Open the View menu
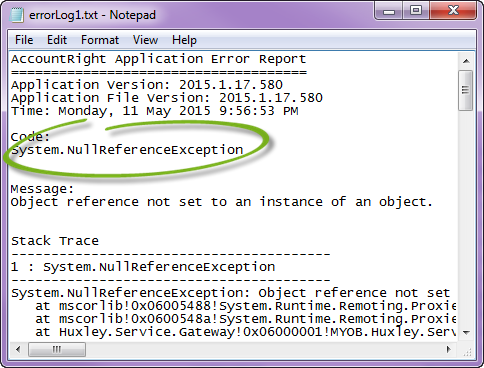The width and height of the screenshot is (484, 368). (x=145, y=40)
